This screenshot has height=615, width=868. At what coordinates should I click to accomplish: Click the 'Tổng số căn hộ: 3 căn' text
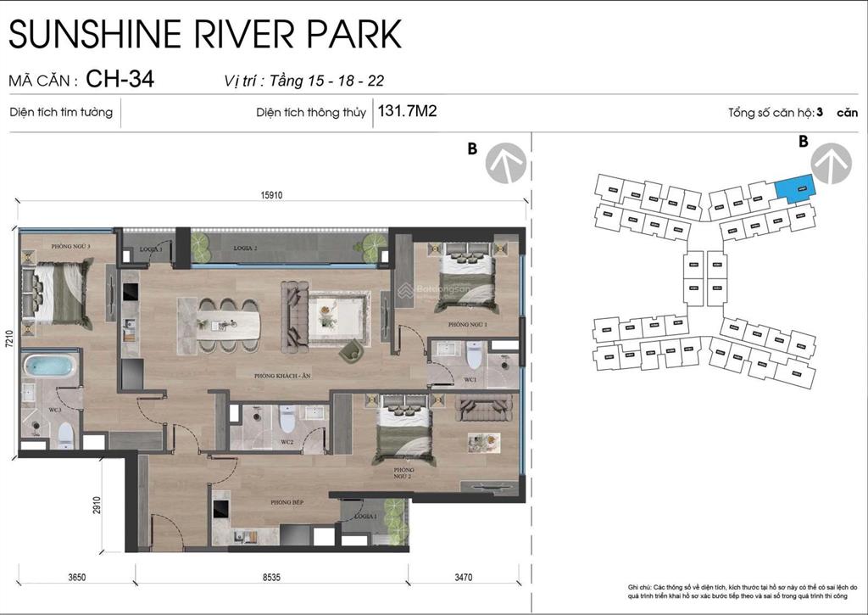(793, 113)
